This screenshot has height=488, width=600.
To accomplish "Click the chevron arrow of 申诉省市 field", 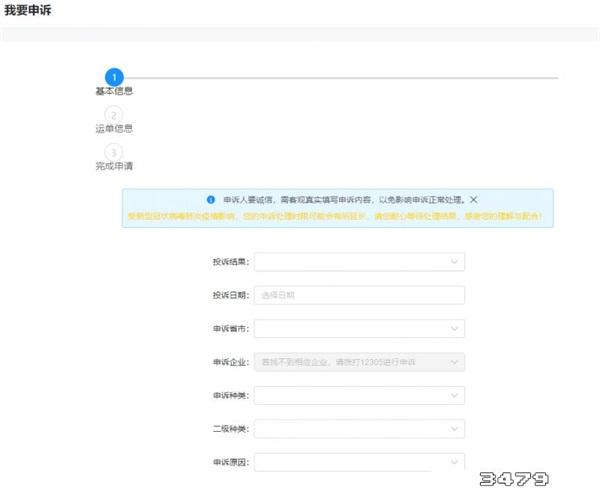I will tap(455, 328).
